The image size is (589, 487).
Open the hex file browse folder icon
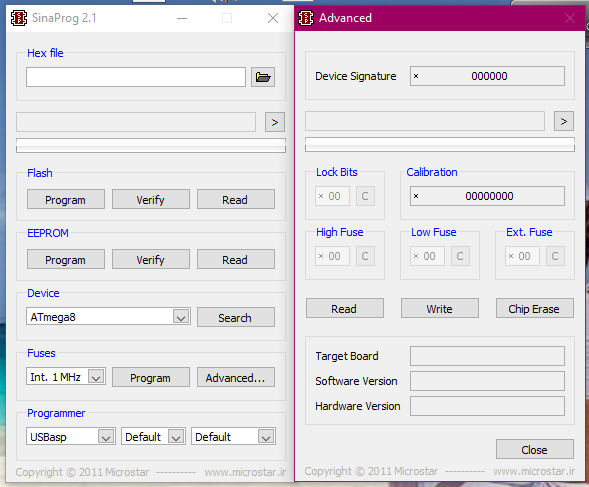tap(263, 77)
